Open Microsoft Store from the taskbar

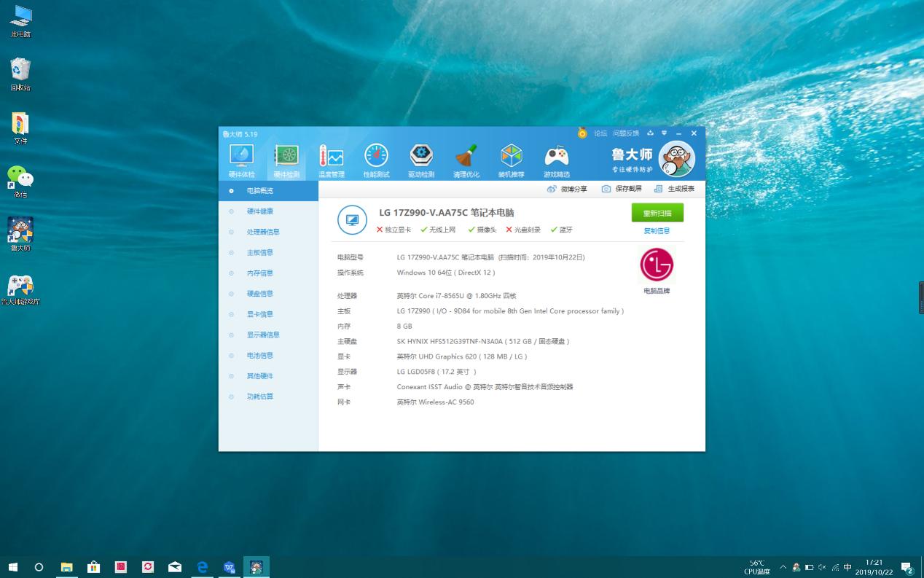coord(93,567)
